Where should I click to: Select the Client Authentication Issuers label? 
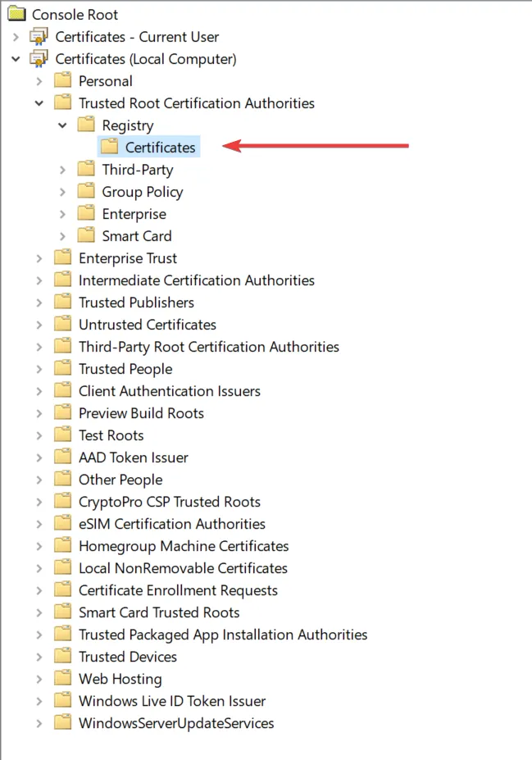pyautogui.click(x=170, y=391)
